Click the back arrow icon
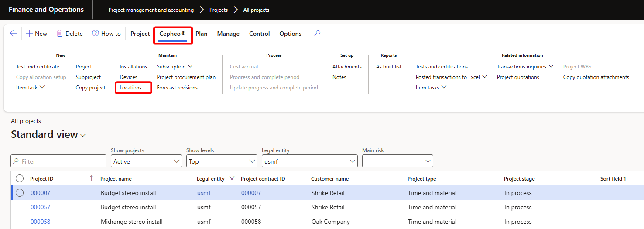 (x=13, y=34)
